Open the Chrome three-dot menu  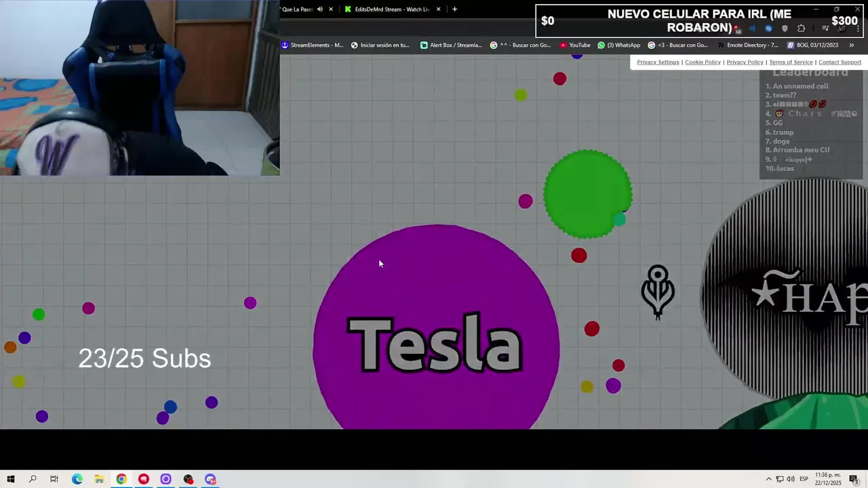859,28
